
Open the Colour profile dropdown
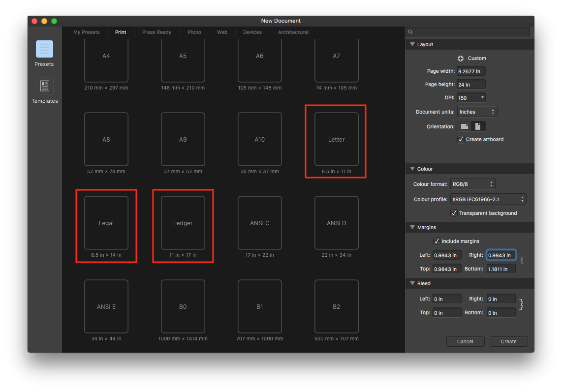click(488, 199)
